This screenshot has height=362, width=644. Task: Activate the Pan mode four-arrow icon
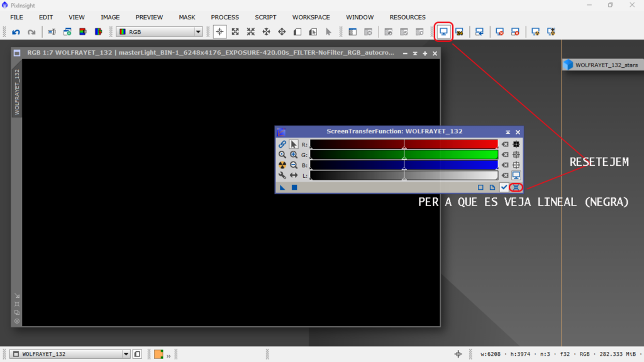[x=282, y=31]
